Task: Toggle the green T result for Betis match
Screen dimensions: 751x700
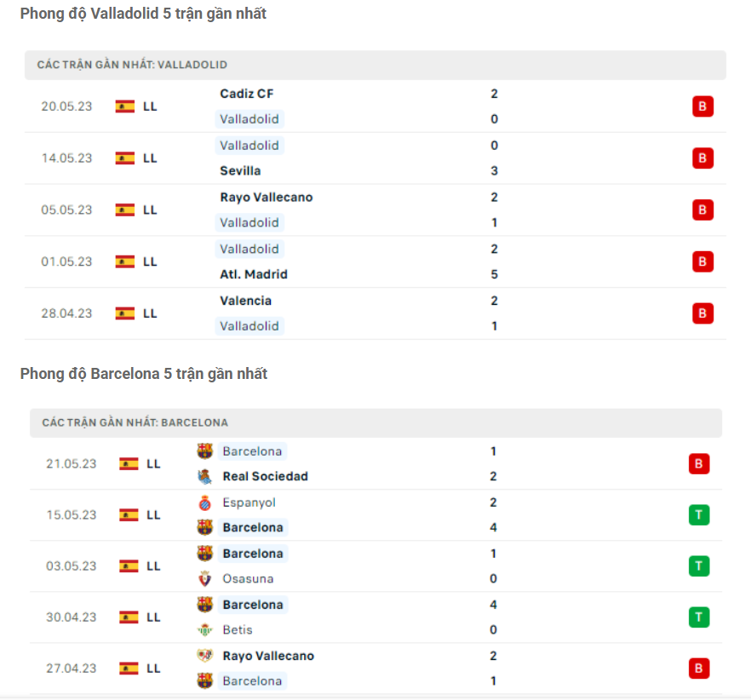Action: (699, 617)
